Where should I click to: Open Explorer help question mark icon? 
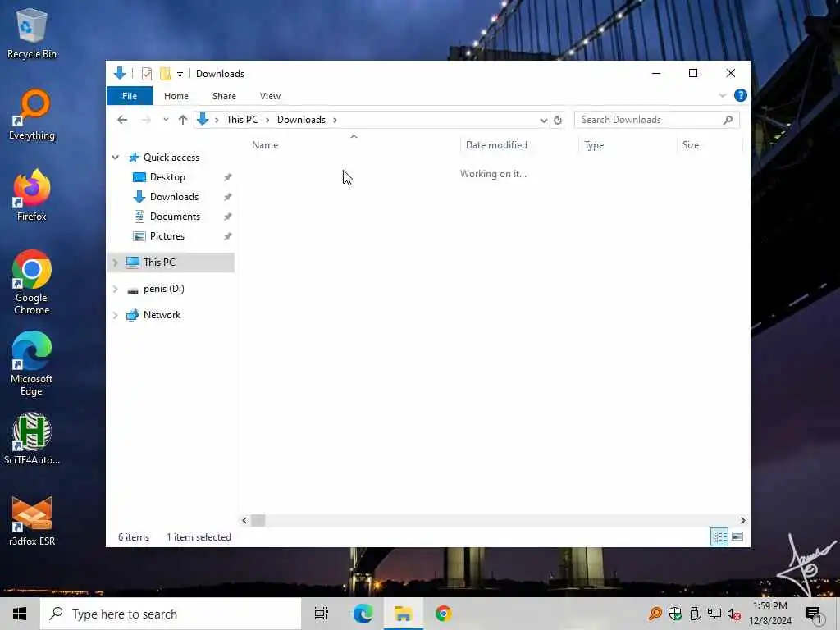(x=741, y=95)
